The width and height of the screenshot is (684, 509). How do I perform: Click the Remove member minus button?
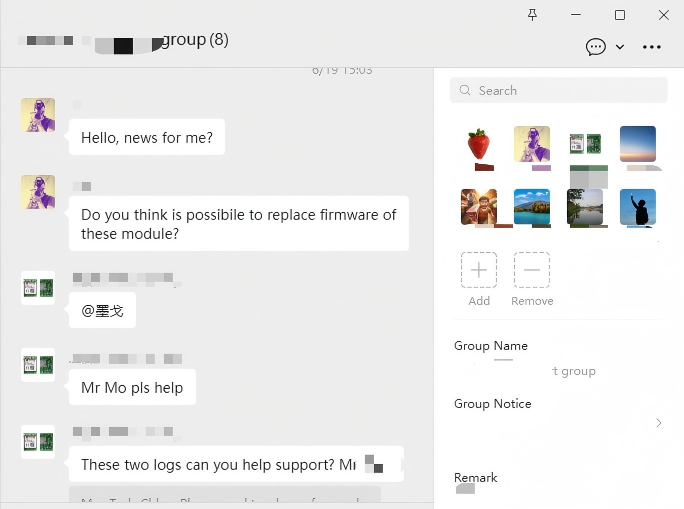[532, 270]
